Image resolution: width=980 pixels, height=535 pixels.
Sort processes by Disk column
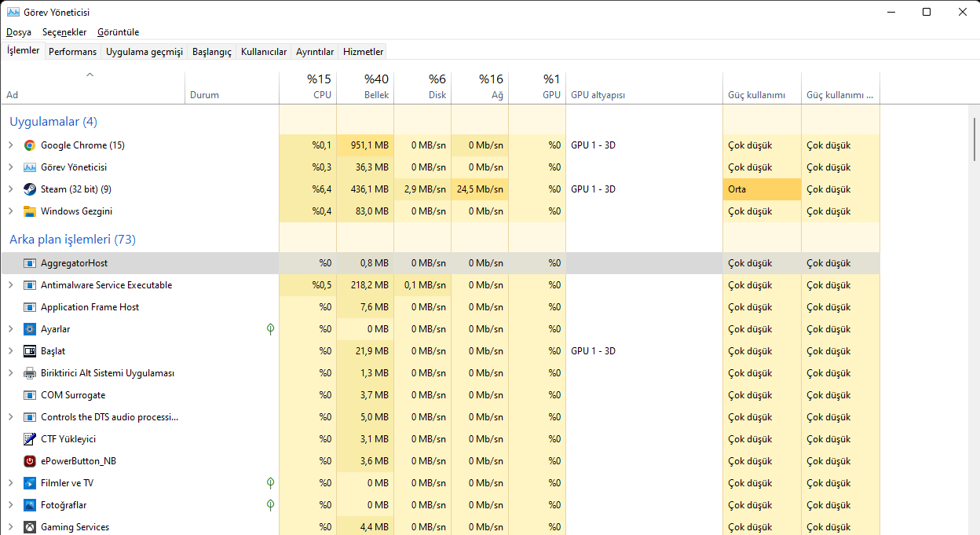tap(422, 88)
